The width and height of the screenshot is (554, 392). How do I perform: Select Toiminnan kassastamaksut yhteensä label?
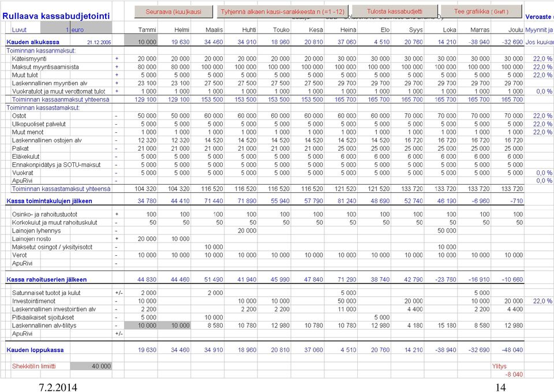tap(61, 189)
